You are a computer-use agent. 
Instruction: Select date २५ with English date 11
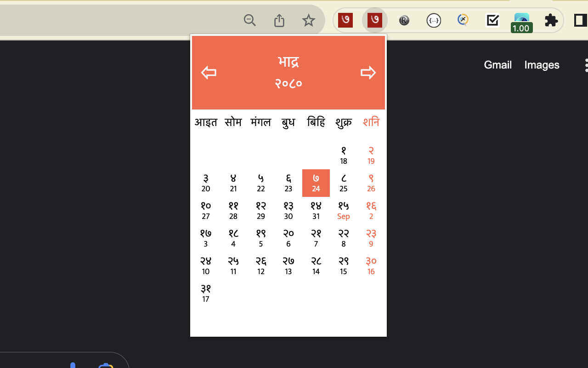coord(233,266)
